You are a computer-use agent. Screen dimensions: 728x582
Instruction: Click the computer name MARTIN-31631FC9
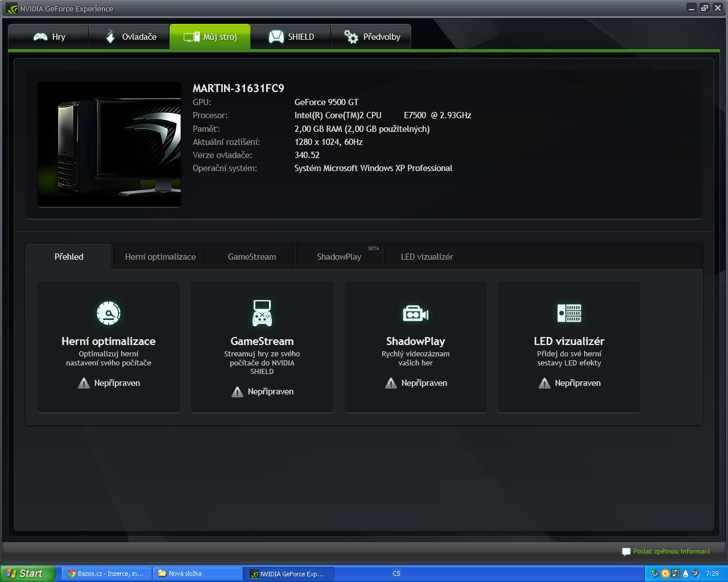coord(238,88)
